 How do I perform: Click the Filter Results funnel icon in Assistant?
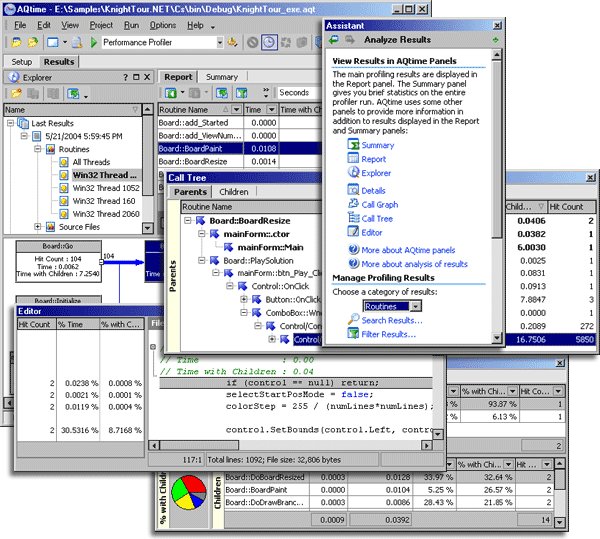353,334
